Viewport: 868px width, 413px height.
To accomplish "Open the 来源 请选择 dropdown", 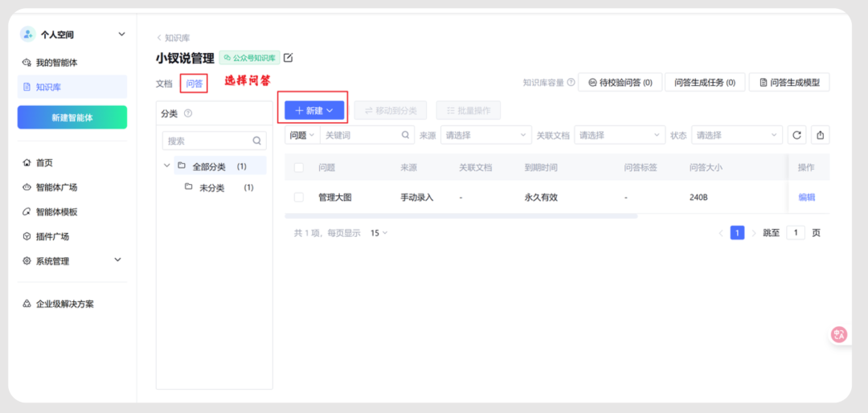I will pyautogui.click(x=485, y=136).
